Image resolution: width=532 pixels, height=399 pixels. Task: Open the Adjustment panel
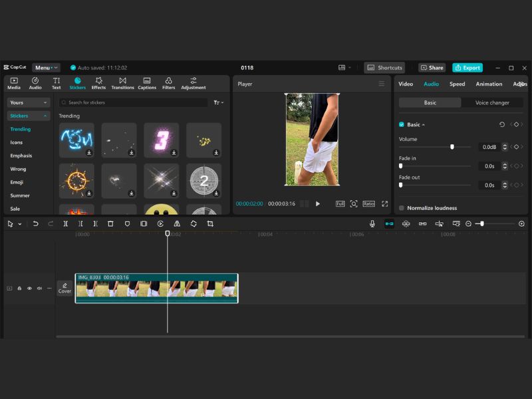coord(193,83)
